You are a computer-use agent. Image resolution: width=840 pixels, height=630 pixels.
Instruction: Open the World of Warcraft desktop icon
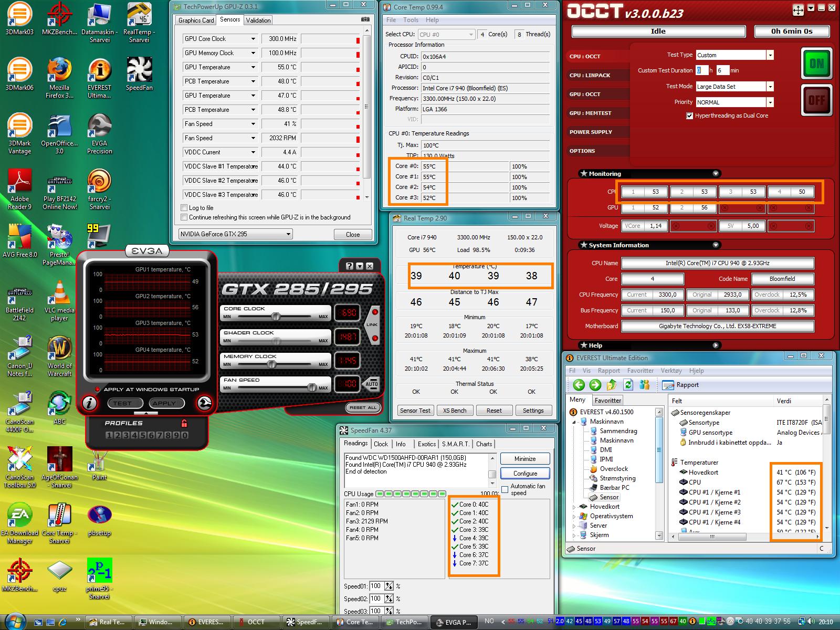(x=59, y=356)
